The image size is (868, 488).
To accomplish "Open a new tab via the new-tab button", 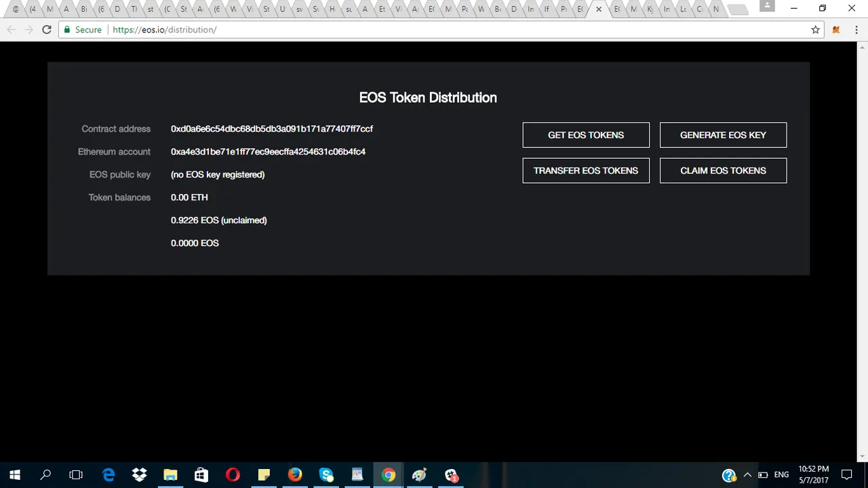I will 738,9.
